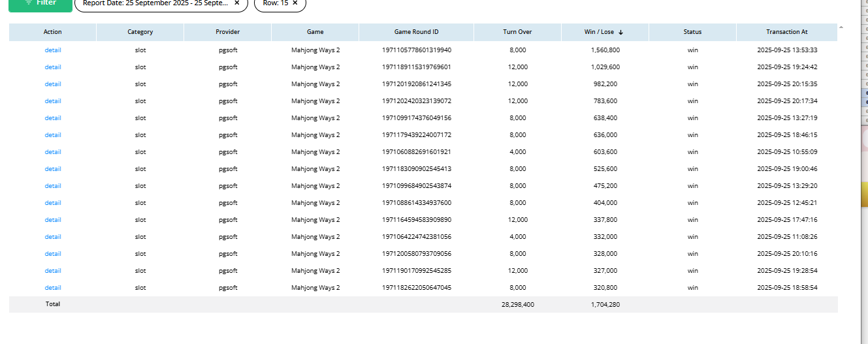Viewport: 868px width, 344px height.
Task: Select timestamp 2025-09-25 20:17:34
Action: (787, 101)
